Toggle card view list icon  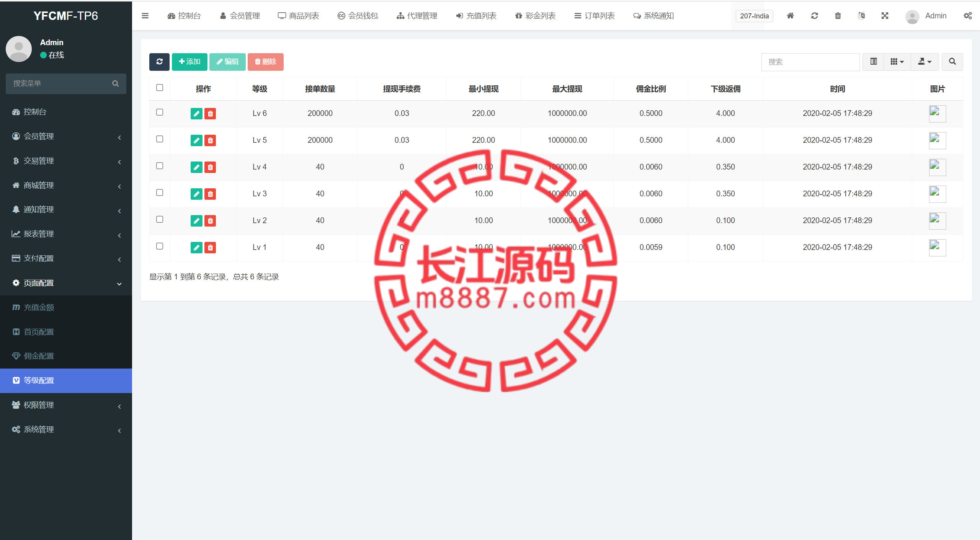click(x=874, y=62)
